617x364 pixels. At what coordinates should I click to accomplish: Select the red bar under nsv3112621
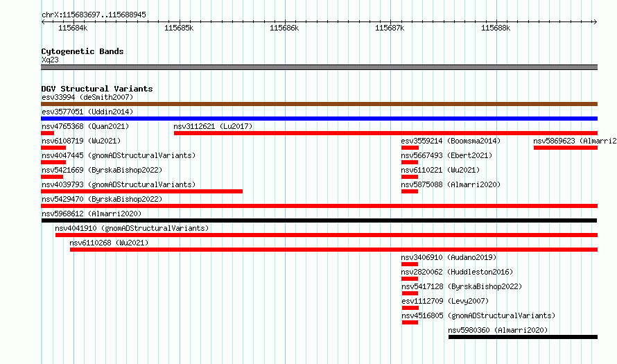[385, 133]
